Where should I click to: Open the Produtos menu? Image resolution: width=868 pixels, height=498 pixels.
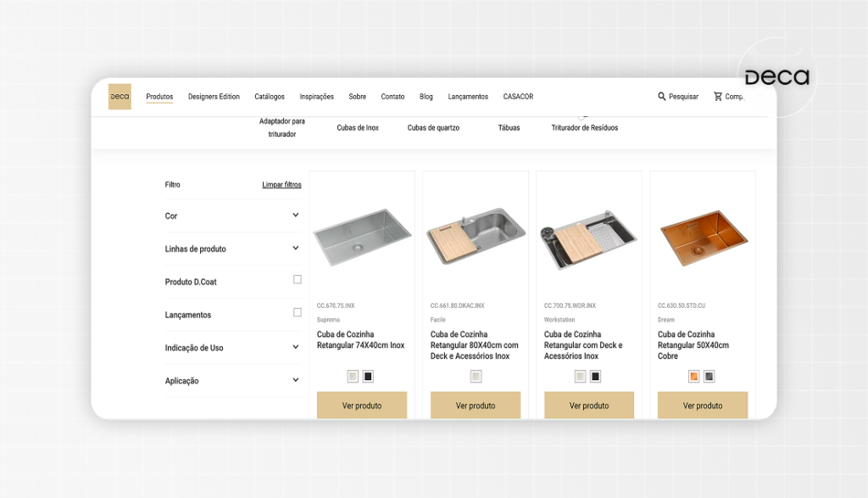tap(159, 97)
